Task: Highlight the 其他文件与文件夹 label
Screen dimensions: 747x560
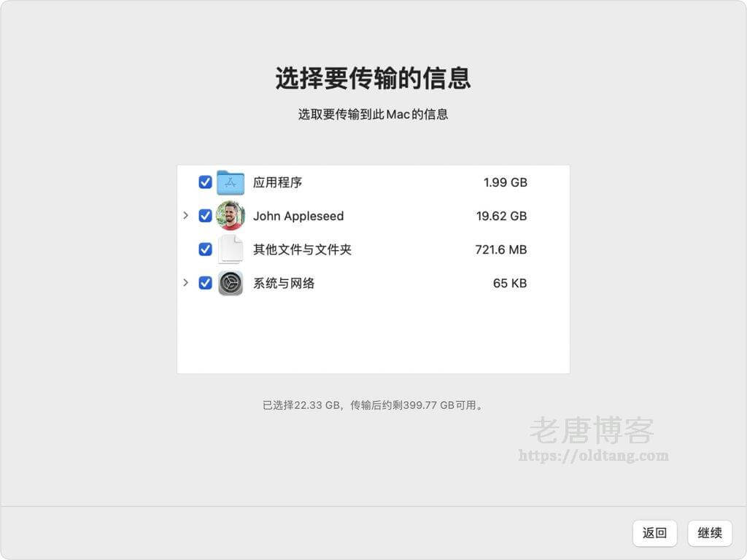Action: point(302,249)
